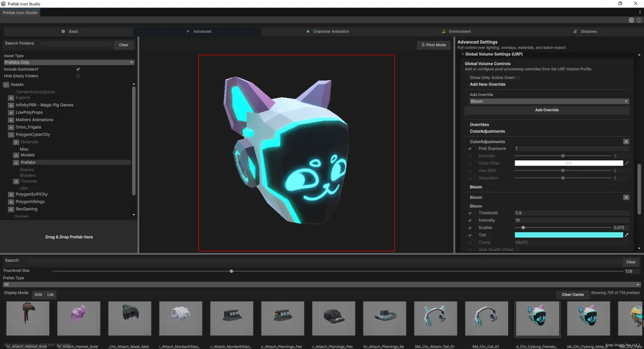Screen dimensions: 644x349
Task: Open the info icon beside settings gear
Action: (x=639, y=21)
